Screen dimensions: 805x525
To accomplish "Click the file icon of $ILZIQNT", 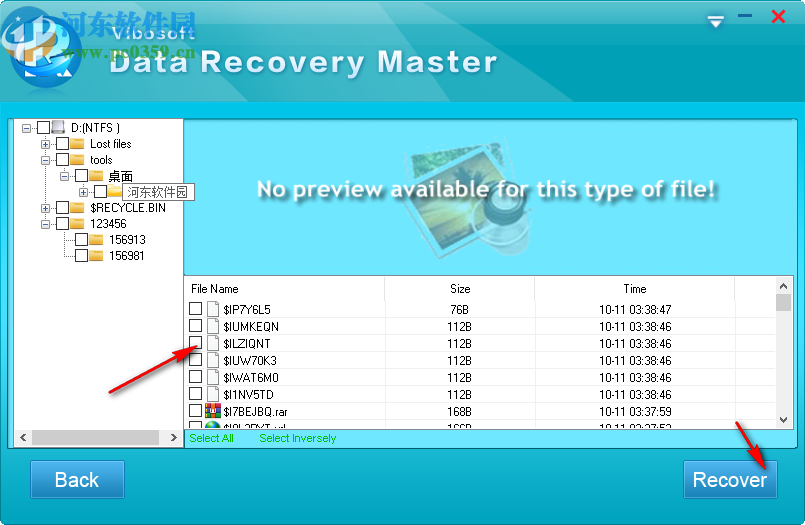I will click(x=213, y=343).
